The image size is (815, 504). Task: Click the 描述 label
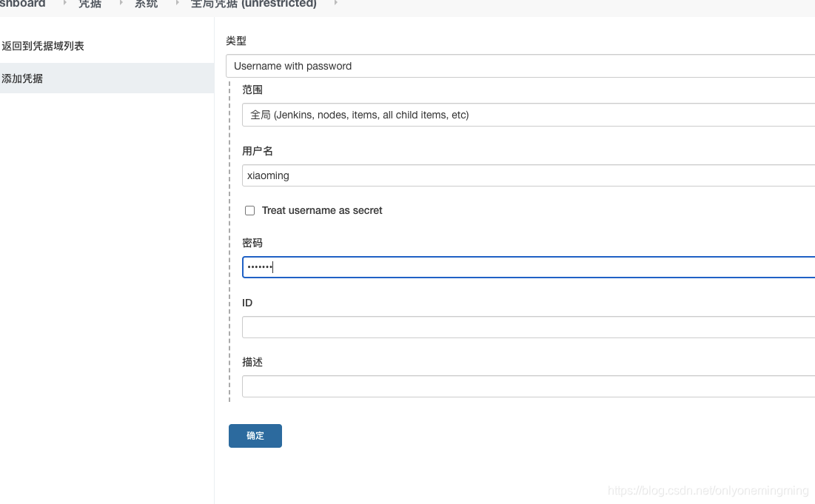pyautogui.click(x=252, y=362)
